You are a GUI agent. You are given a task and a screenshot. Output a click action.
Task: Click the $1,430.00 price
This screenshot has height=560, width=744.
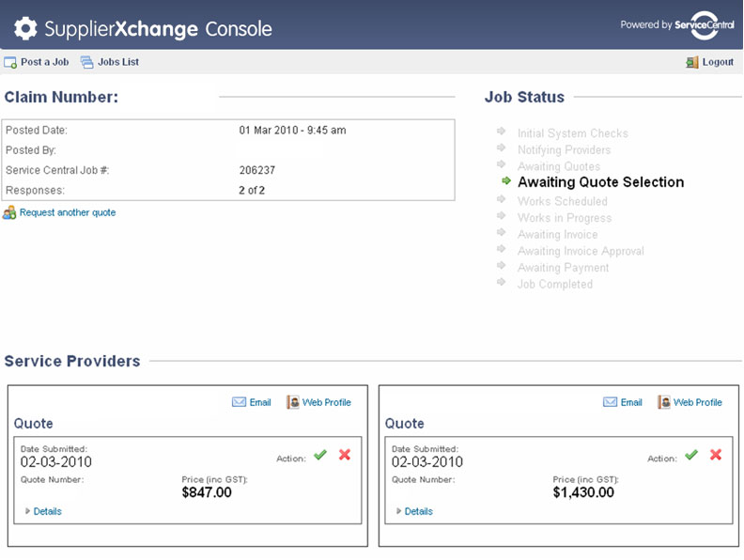pos(583,492)
